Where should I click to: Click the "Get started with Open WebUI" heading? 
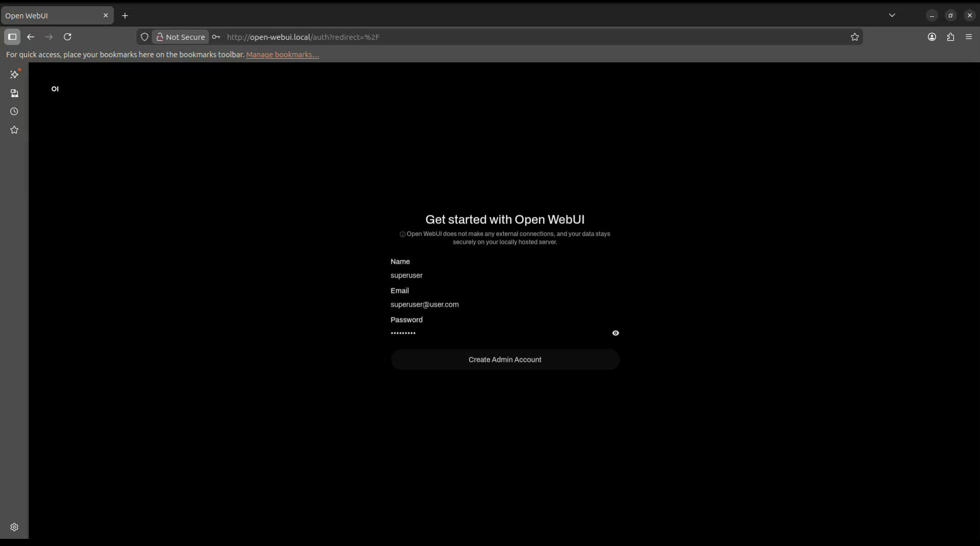coord(505,219)
